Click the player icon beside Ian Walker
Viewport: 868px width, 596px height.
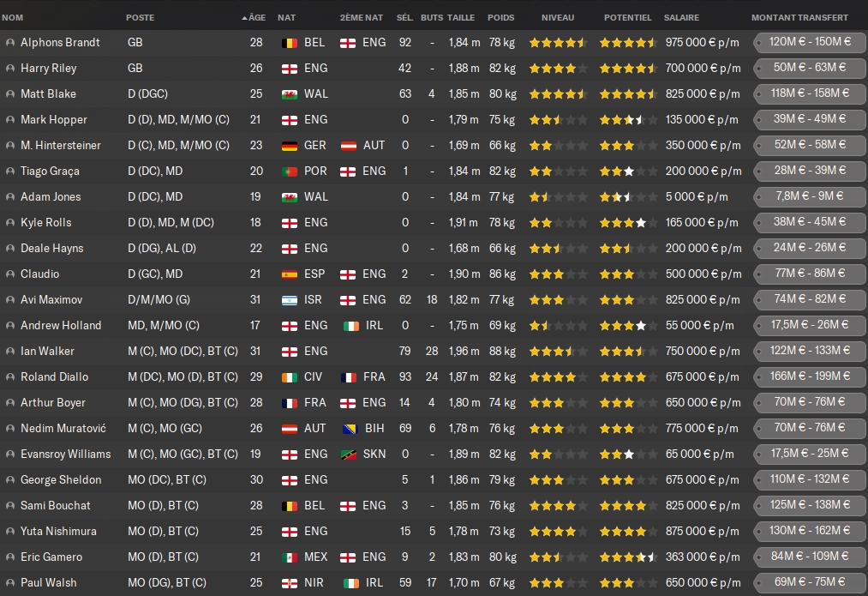coord(10,352)
